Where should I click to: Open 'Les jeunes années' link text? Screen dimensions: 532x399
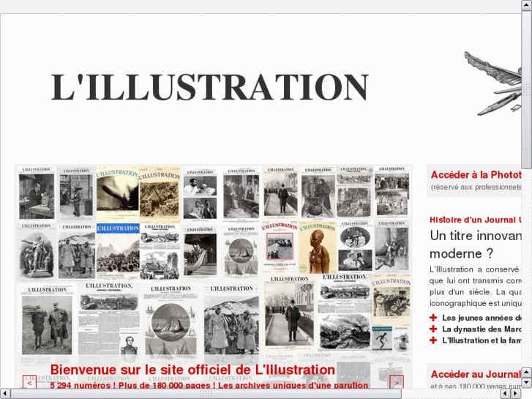click(482, 318)
